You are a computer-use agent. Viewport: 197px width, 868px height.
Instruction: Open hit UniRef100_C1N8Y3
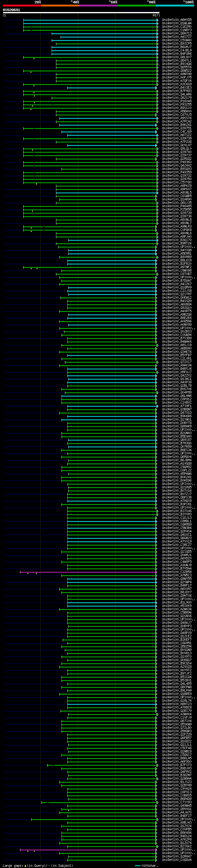[x=177, y=30]
